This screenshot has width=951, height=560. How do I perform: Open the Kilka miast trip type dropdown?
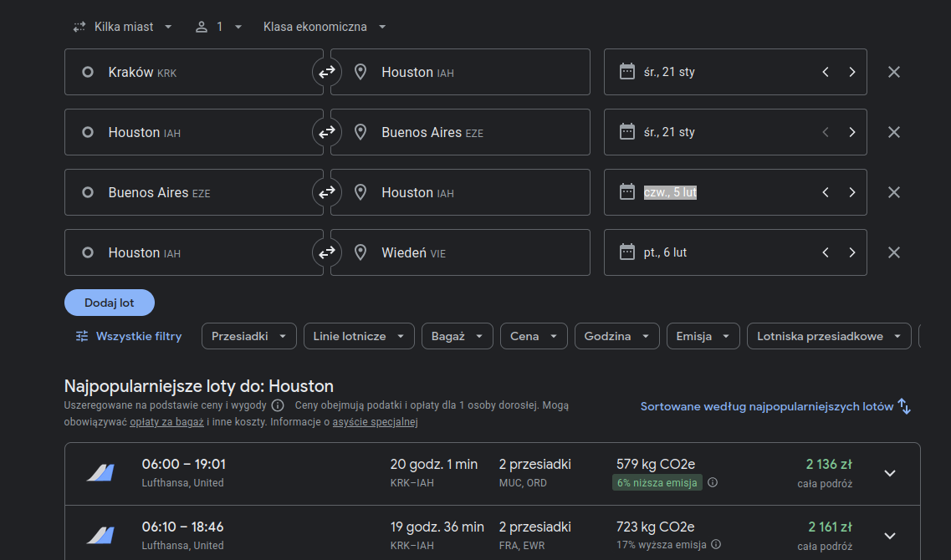pos(123,27)
